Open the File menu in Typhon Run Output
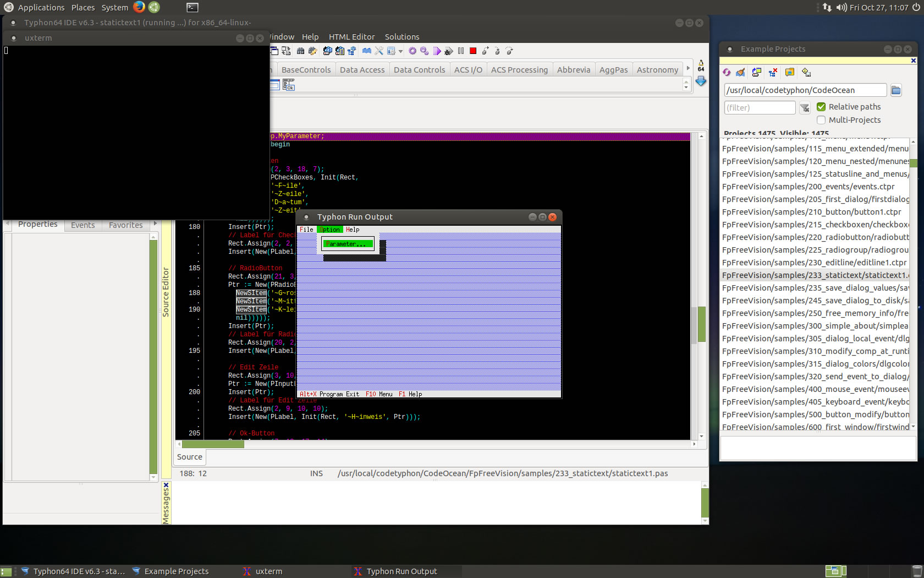924x578 pixels. click(306, 230)
